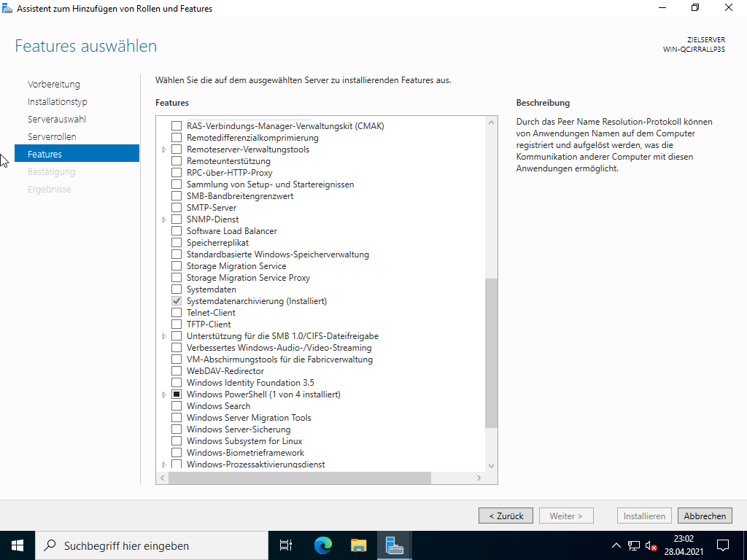The image size is (747, 560).
Task: Click the muted volume tray icon
Action: [x=651, y=545]
